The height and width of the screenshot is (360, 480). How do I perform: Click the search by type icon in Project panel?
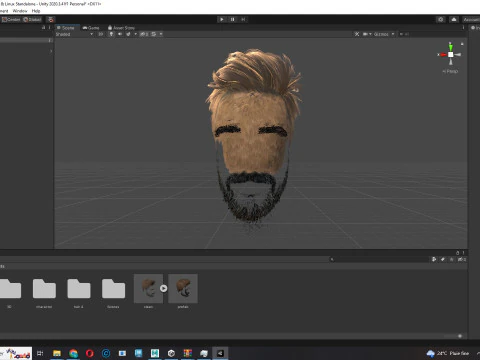point(434,259)
